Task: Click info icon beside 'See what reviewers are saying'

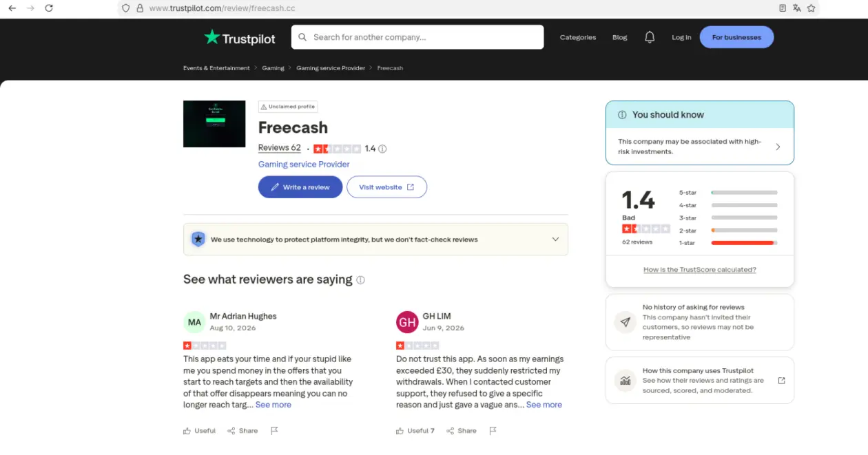Action: coord(360,280)
